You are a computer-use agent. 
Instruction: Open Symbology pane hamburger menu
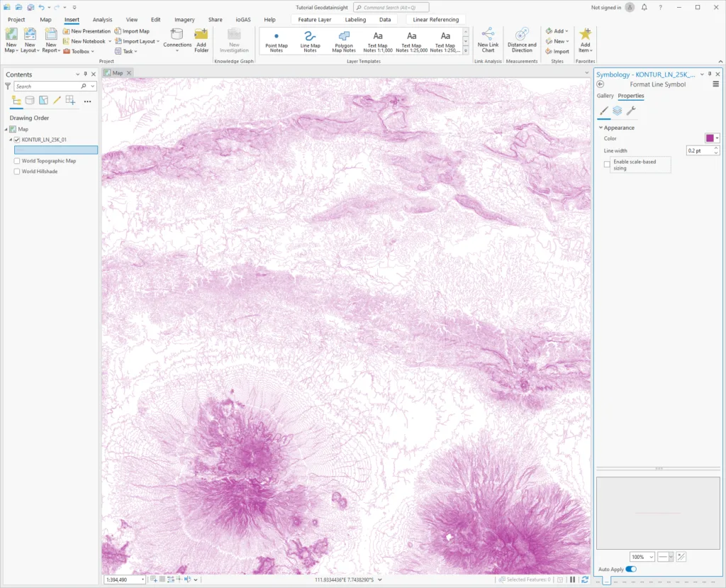pos(716,84)
